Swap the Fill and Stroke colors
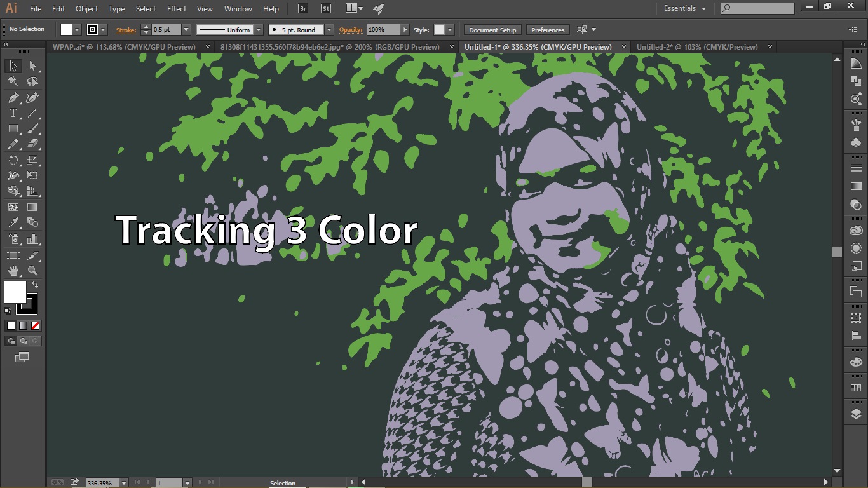868x488 pixels. pyautogui.click(x=36, y=285)
